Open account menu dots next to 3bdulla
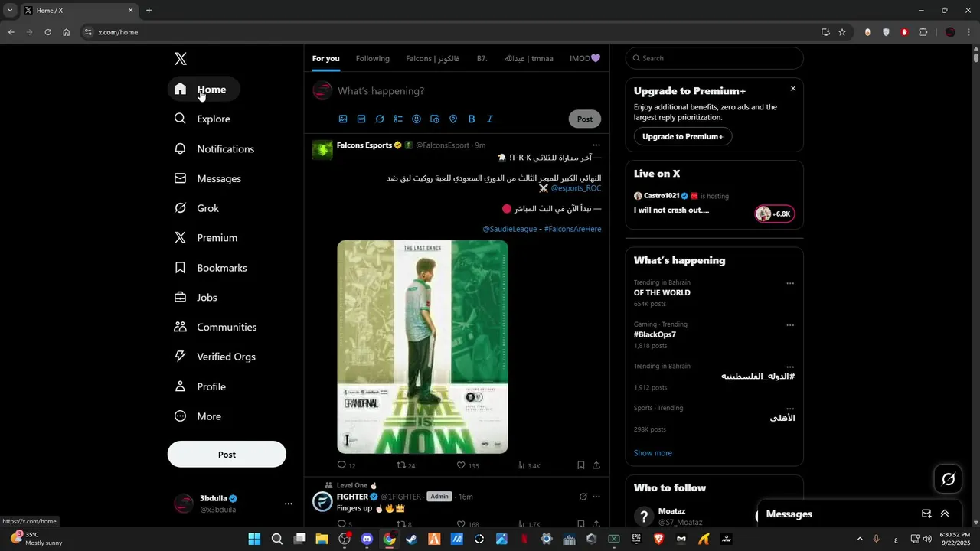The width and height of the screenshot is (980, 551). (289, 504)
